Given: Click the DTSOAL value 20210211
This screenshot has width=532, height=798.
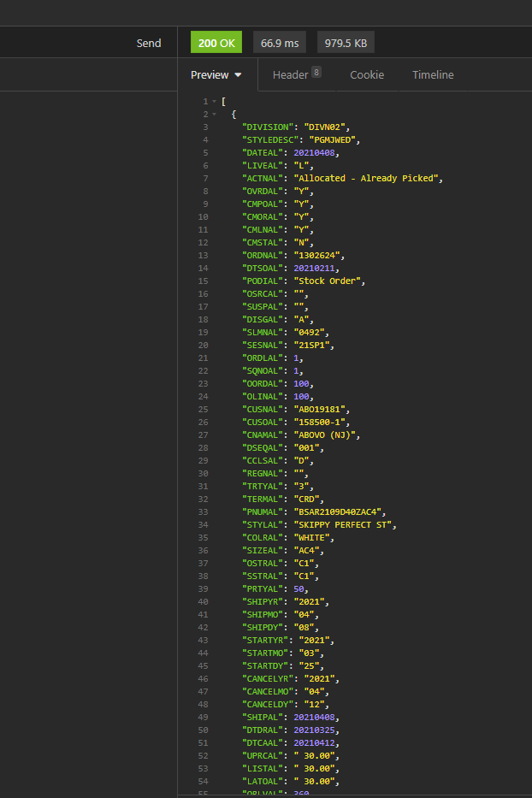Looking at the screenshot, I should pyautogui.click(x=314, y=269).
